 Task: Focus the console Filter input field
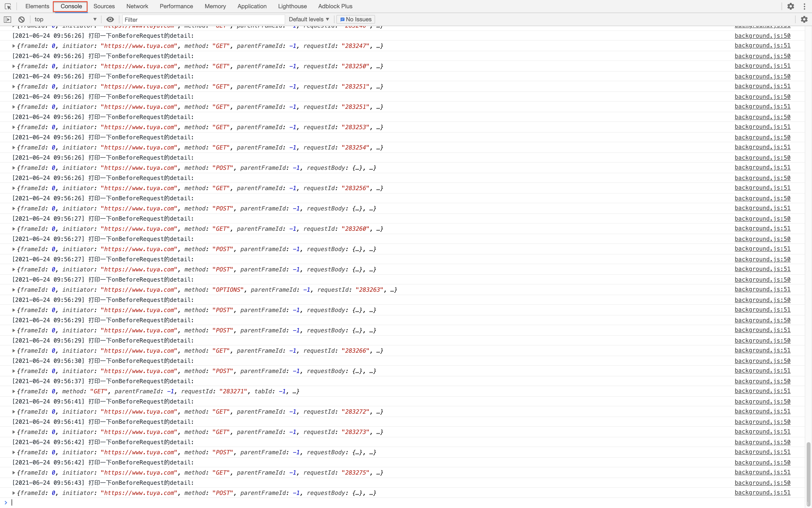(x=203, y=20)
